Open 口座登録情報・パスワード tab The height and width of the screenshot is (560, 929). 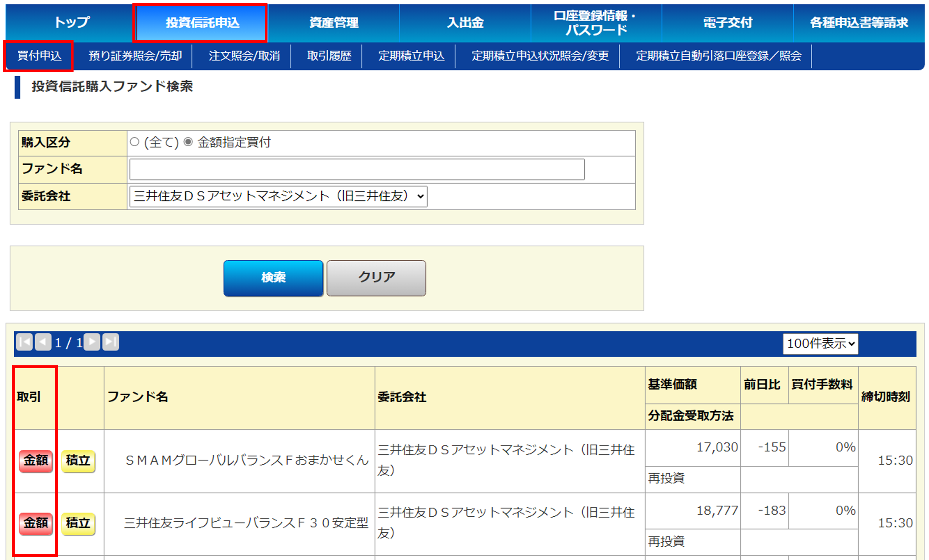[x=596, y=23]
